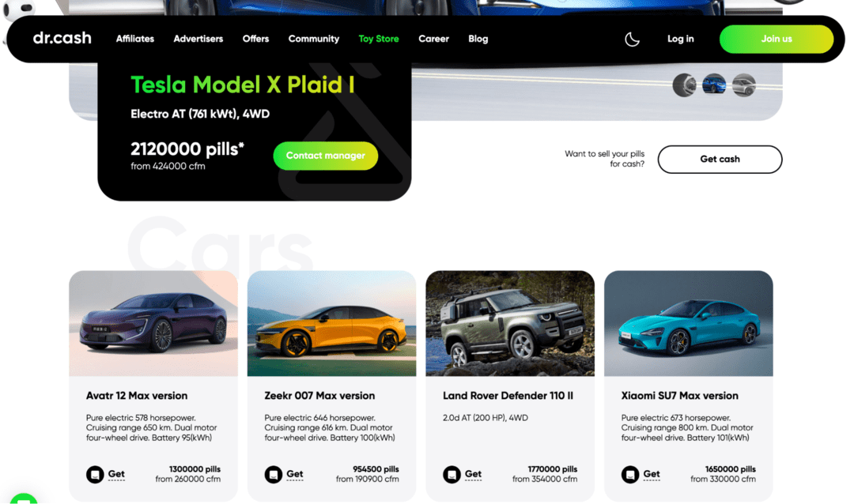Open the Toy Store menu item
The width and height of the screenshot is (854, 504).
pyautogui.click(x=379, y=39)
